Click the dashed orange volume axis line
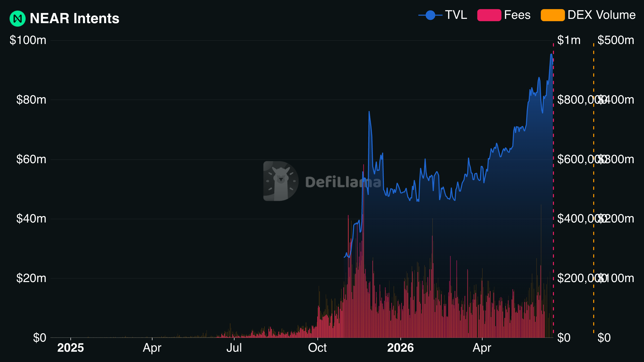644x362 pixels. click(x=594, y=189)
